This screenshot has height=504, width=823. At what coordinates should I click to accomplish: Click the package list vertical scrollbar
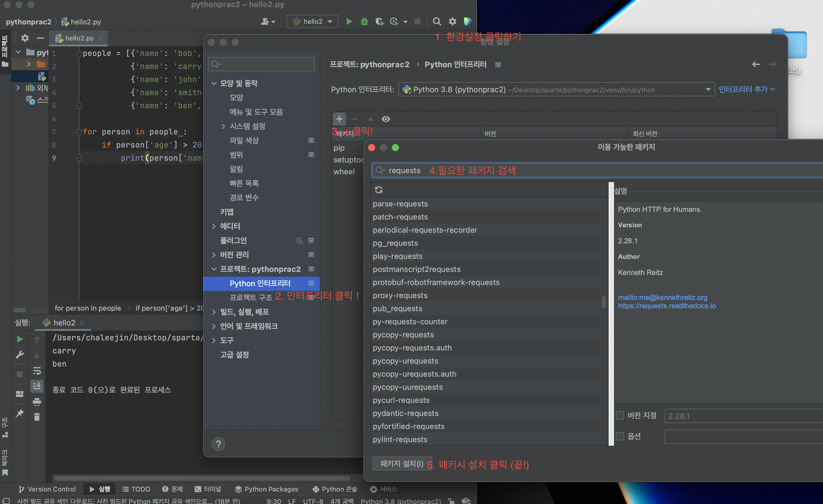tap(604, 302)
